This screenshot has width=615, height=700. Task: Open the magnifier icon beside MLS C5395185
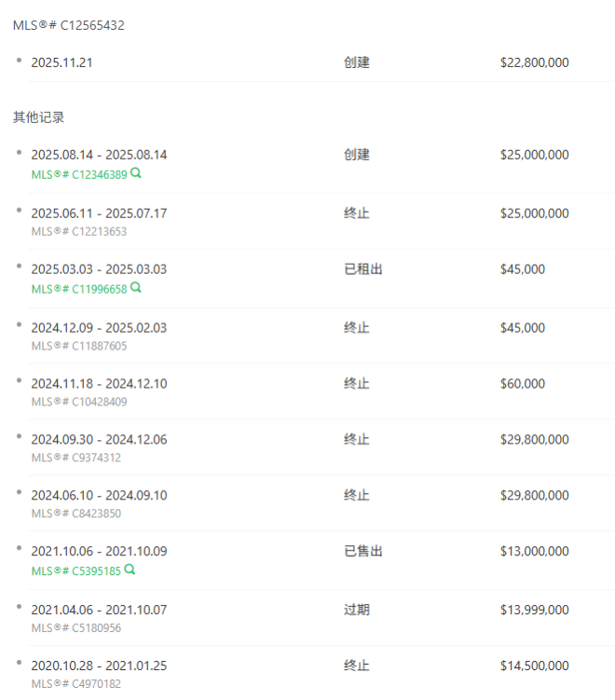click(130, 570)
